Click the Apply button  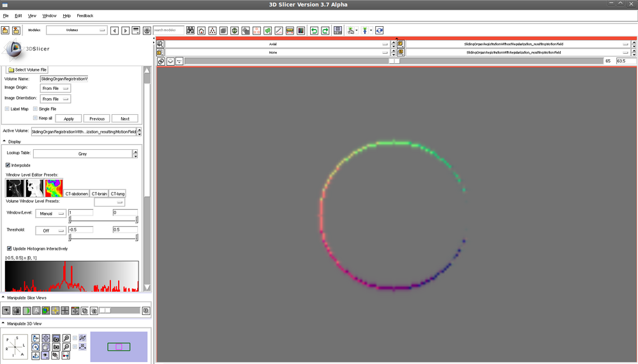tap(69, 119)
